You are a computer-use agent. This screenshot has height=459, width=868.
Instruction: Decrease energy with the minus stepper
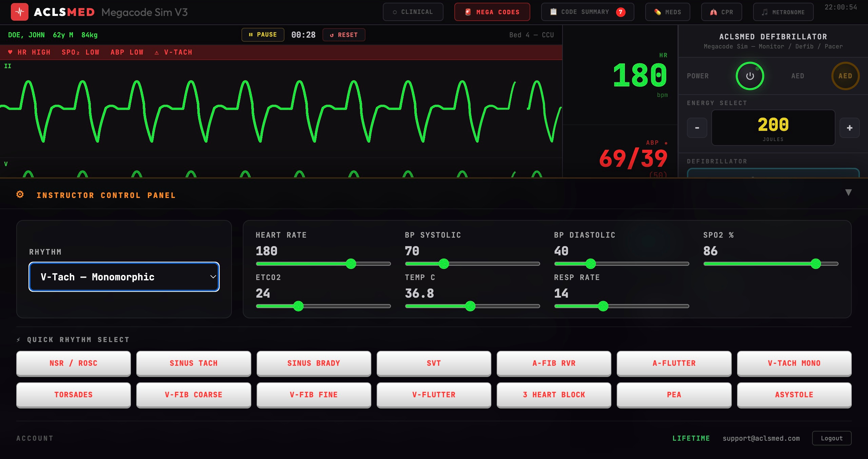[697, 128]
